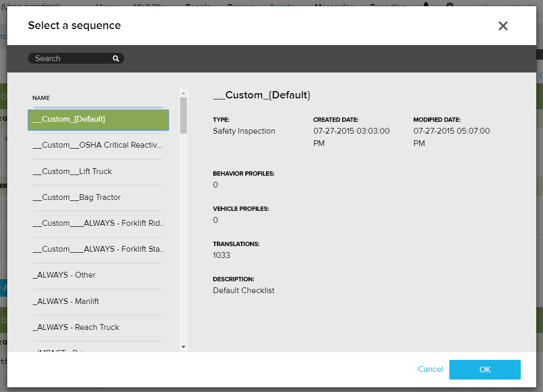Select the _ALWAYS - Manlift sequence
The width and height of the screenshot is (543, 392).
click(98, 301)
